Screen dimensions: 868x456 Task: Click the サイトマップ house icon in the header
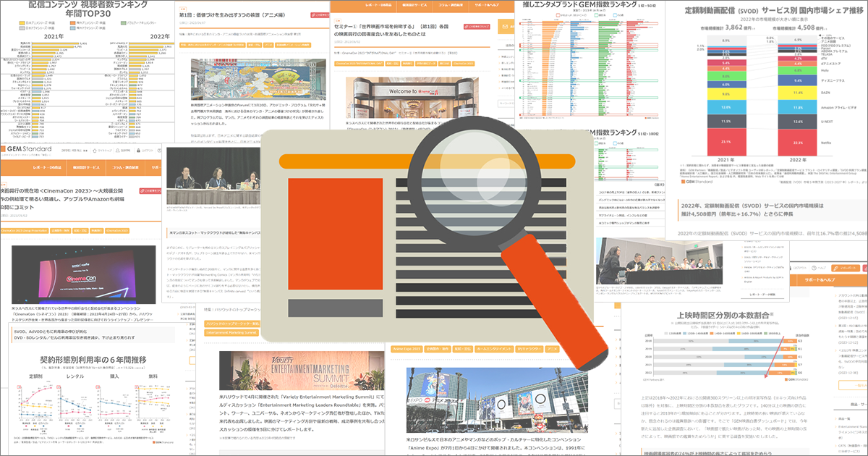click(x=94, y=151)
